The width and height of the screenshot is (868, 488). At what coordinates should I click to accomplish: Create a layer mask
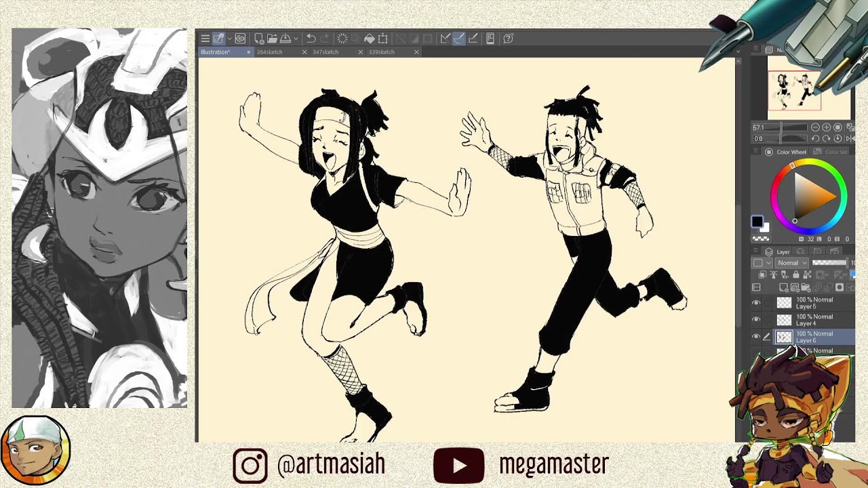click(x=840, y=287)
